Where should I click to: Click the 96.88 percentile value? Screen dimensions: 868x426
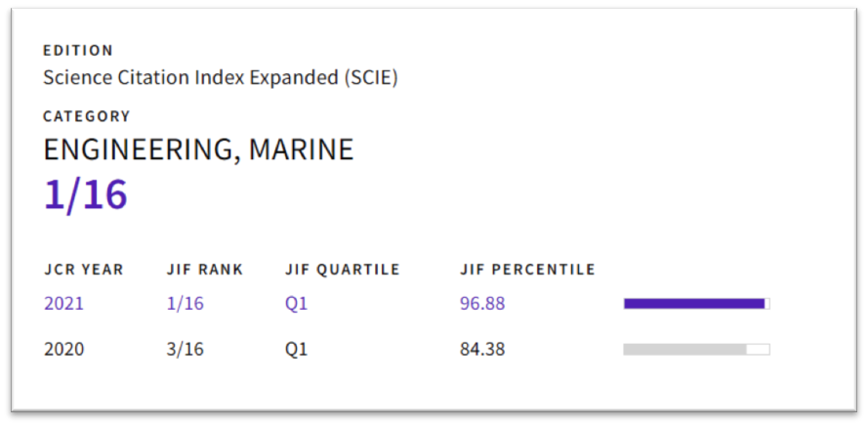(482, 303)
